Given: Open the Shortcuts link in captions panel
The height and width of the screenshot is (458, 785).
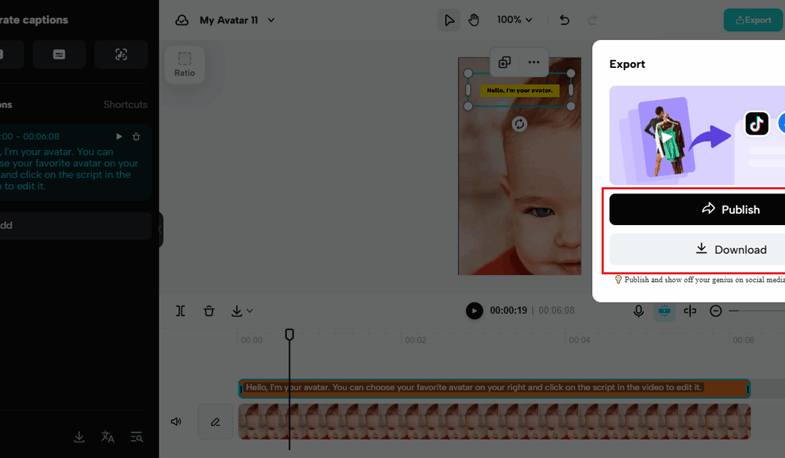Looking at the screenshot, I should 126,105.
